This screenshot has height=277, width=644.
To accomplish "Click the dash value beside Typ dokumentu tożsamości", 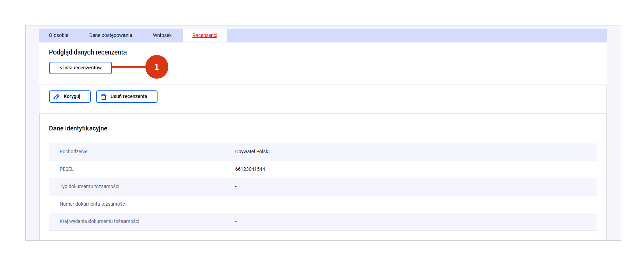I will 236,187.
